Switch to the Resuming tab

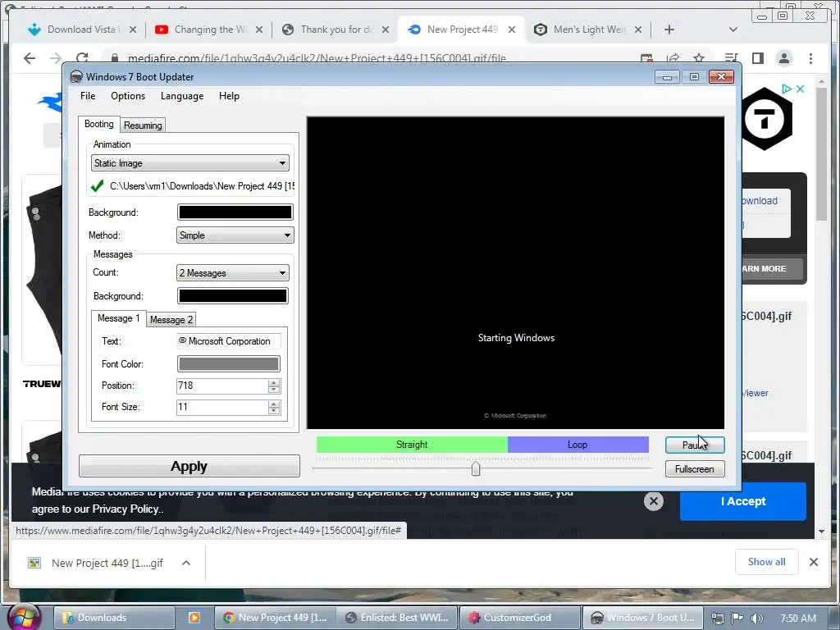click(143, 126)
